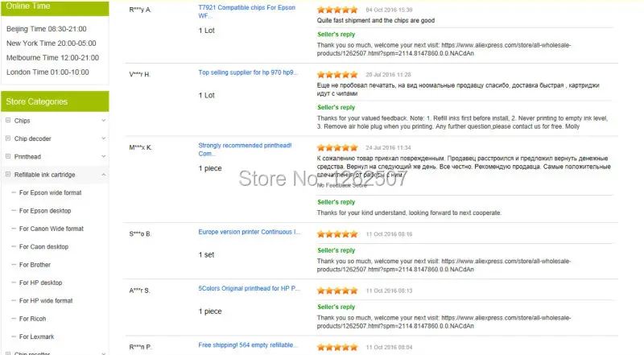Open Top selling supplier for hp 970 link
This screenshot has height=355, width=644.
[248, 72]
